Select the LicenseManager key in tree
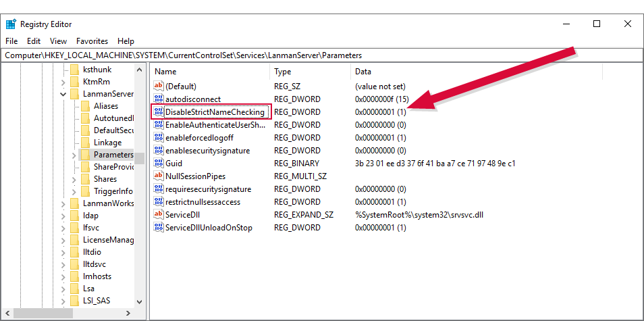Viewport: 644px width, 321px height. point(109,240)
